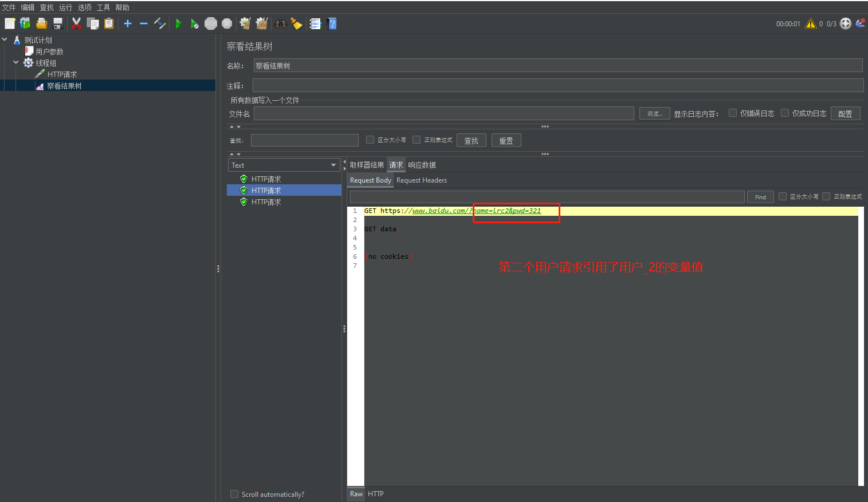Click the running threads round icon
868x502 pixels.
coord(846,23)
